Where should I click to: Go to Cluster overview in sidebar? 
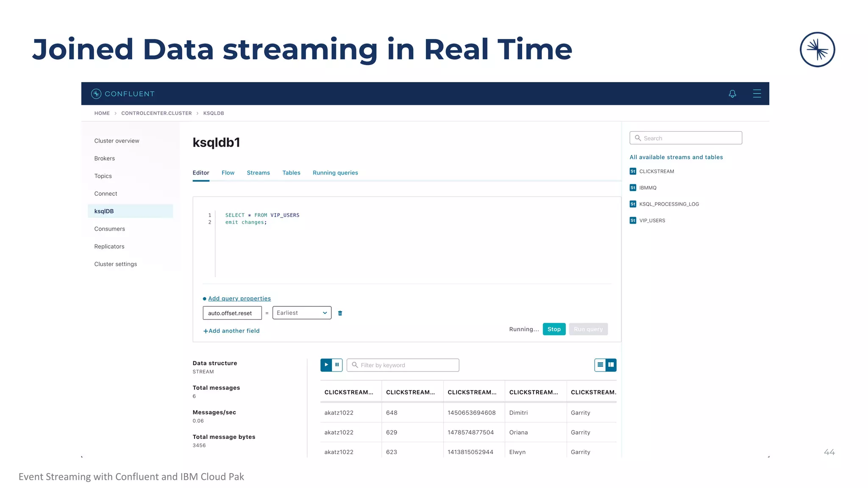[117, 141]
